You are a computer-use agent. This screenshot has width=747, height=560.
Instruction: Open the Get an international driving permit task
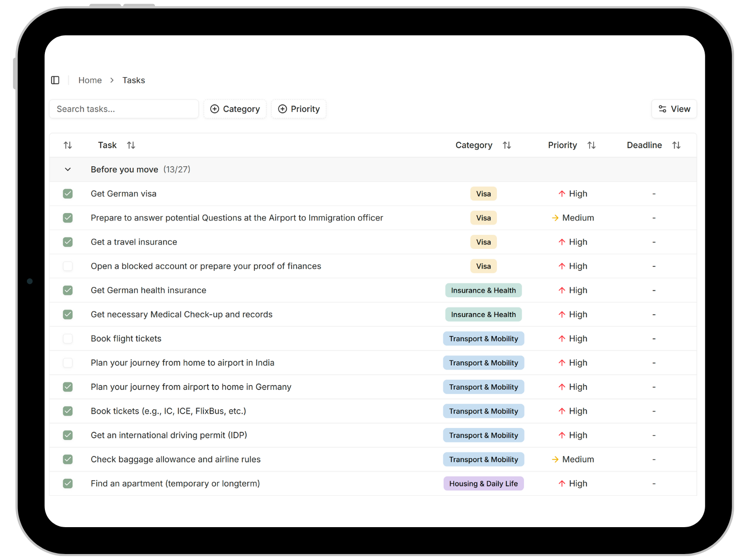(169, 435)
